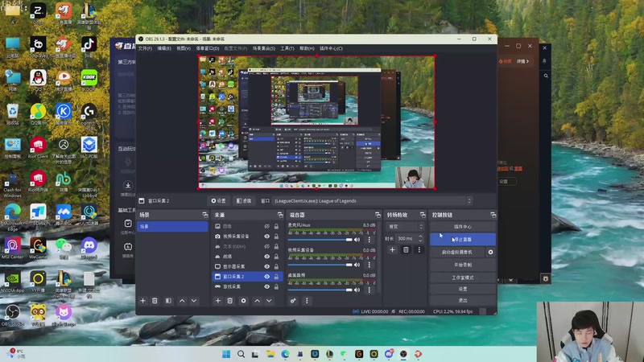Viewport: 644px width, 362px height.
Task: Pop out the 场景 dock panel
Action: tap(205, 215)
